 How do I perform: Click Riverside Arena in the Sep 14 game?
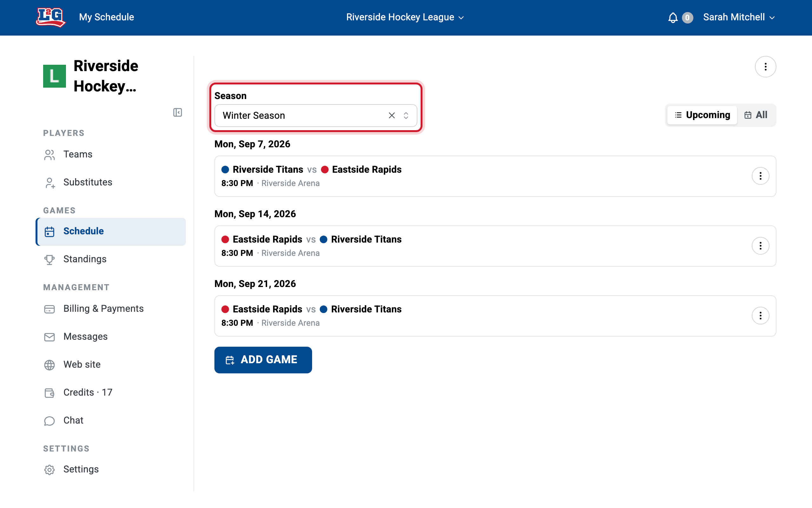click(290, 253)
